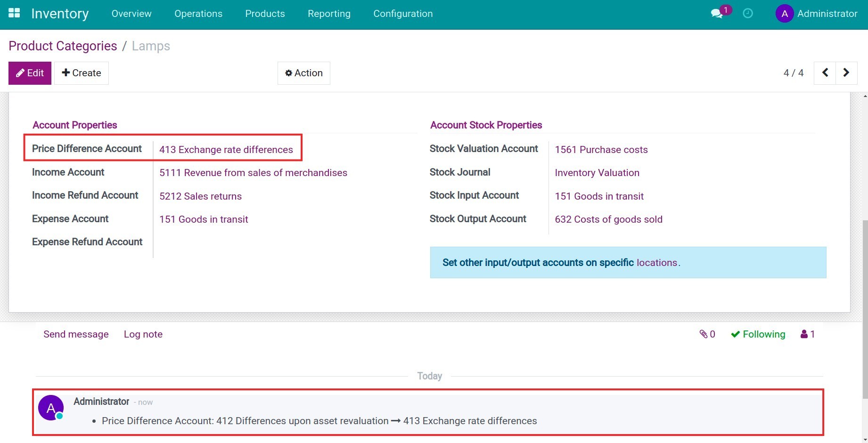Navigate to the previous record arrow

(825, 72)
